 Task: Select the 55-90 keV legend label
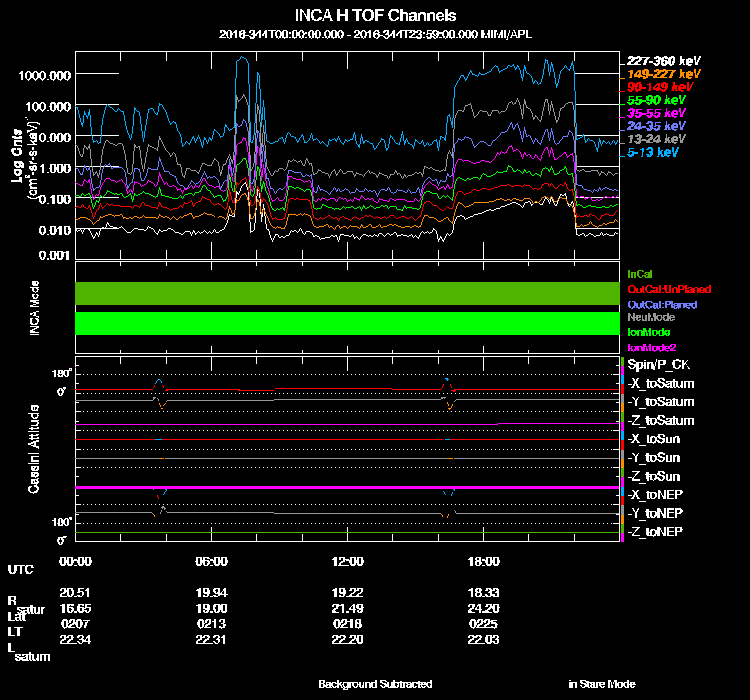pyautogui.click(x=656, y=100)
